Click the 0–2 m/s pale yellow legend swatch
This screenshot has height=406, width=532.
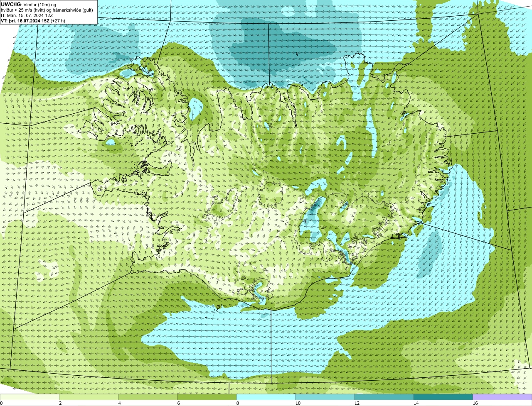point(30,397)
